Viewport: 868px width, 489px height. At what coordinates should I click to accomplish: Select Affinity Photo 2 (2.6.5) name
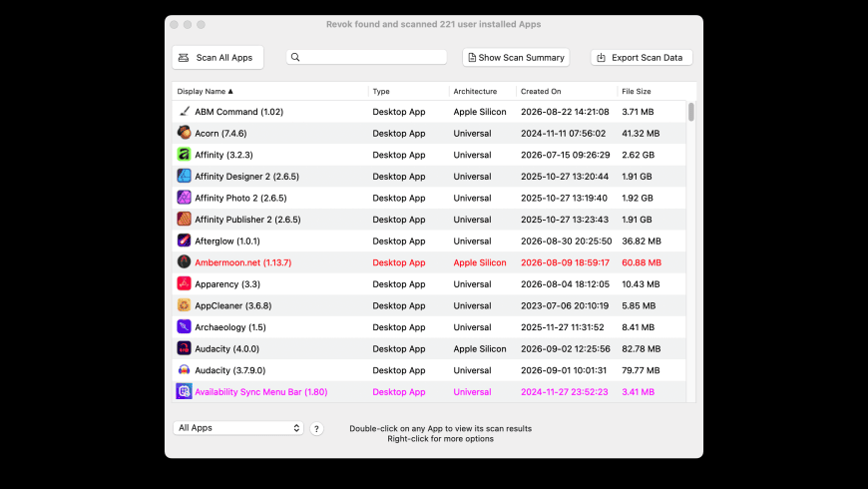tap(240, 198)
